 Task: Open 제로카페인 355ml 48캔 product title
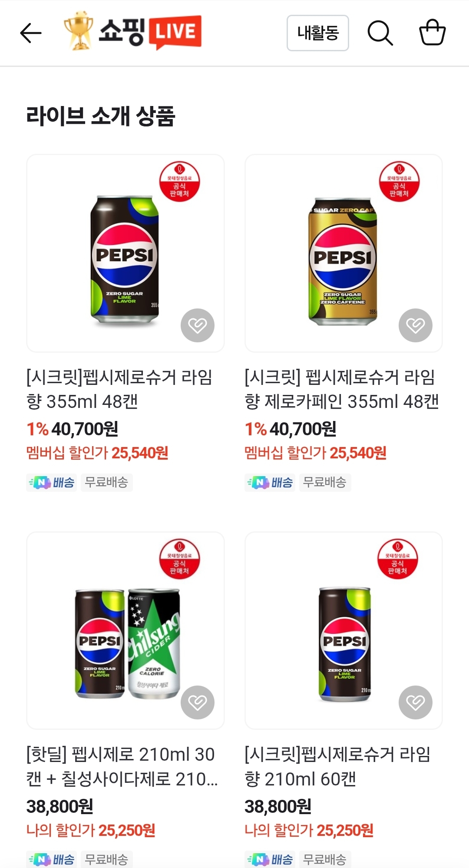pyautogui.click(x=342, y=389)
